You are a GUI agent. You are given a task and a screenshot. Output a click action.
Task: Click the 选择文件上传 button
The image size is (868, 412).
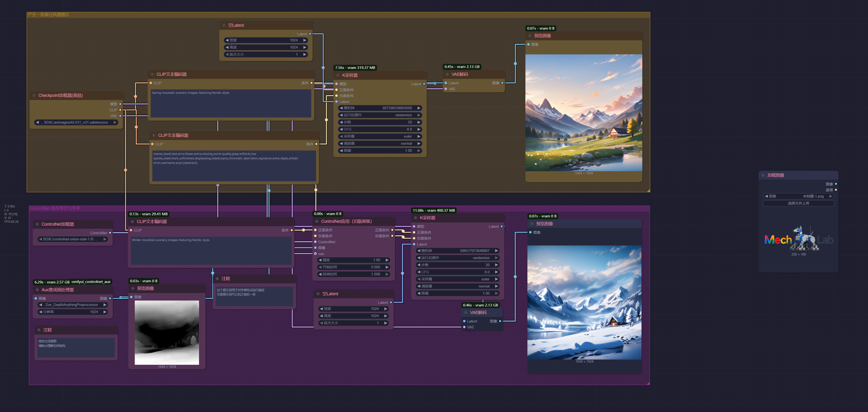pyautogui.click(x=798, y=203)
